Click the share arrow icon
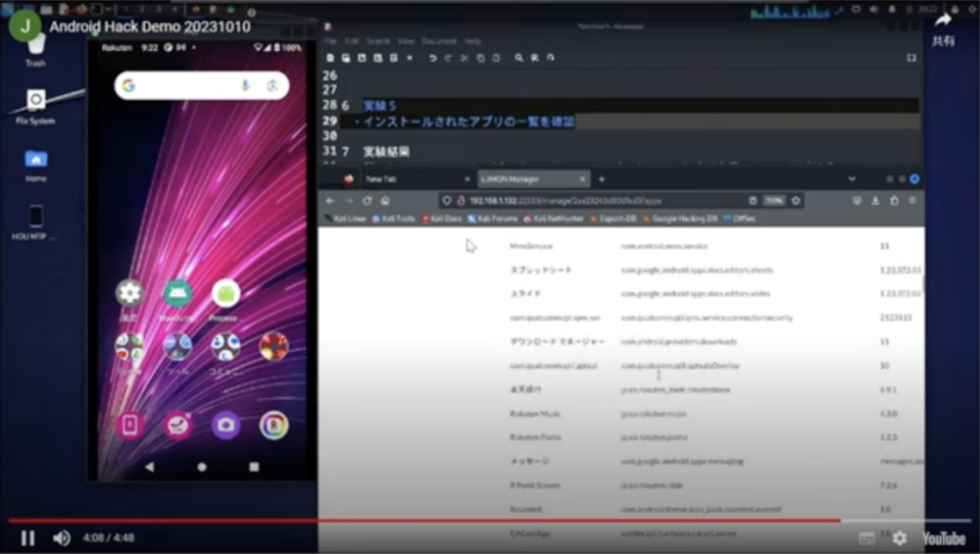The height and width of the screenshot is (554, 980). click(943, 21)
